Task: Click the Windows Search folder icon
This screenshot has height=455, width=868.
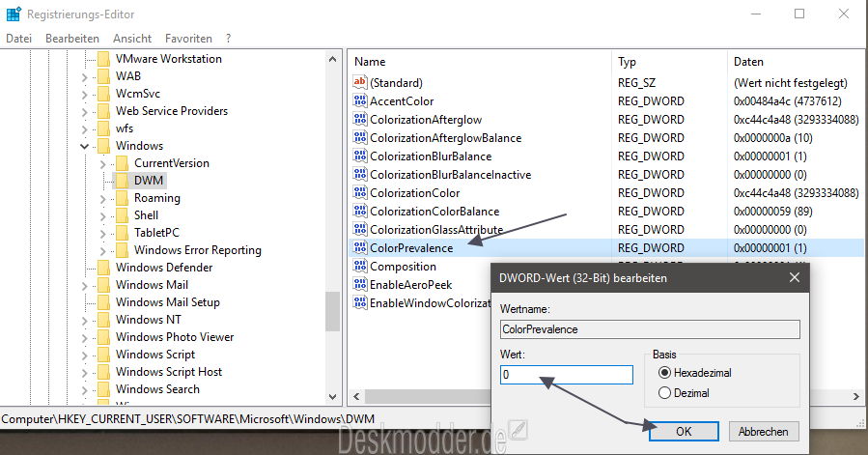Action: tap(103, 389)
